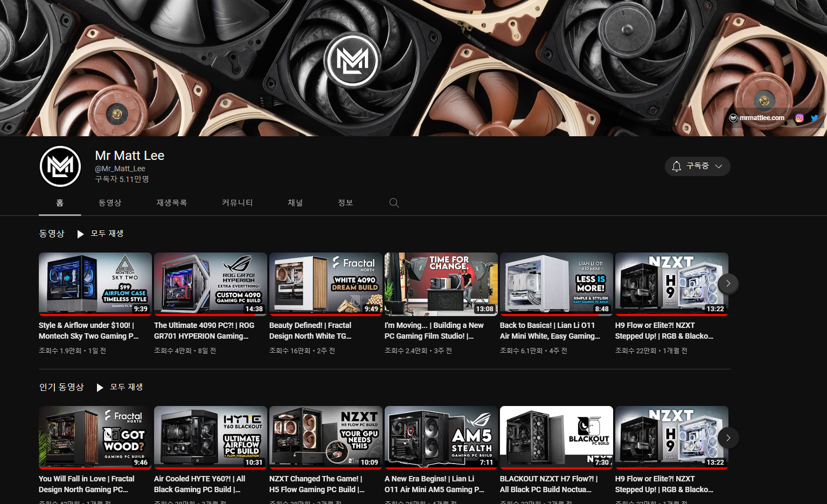The width and height of the screenshot is (827, 504).
Task: Open the Fractal Got Wood thumbnail
Action: (95, 437)
